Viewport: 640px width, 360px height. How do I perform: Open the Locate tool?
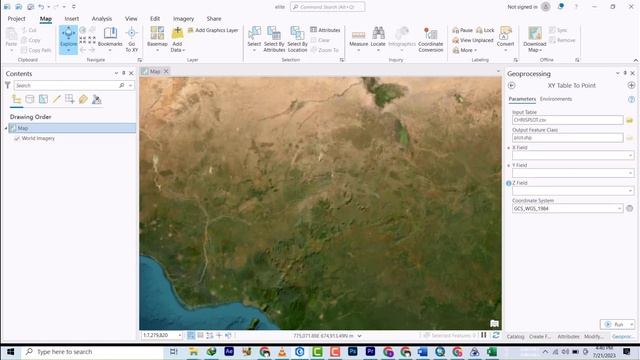378,39
